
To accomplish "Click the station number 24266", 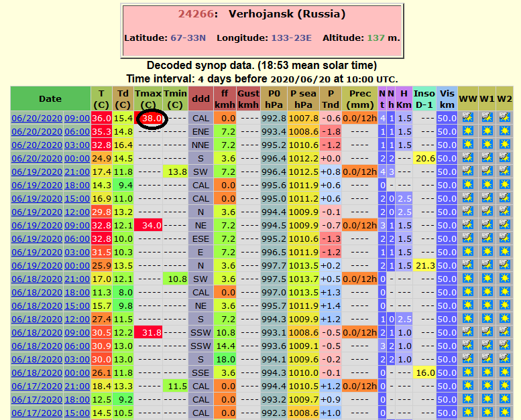I will pos(196,14).
